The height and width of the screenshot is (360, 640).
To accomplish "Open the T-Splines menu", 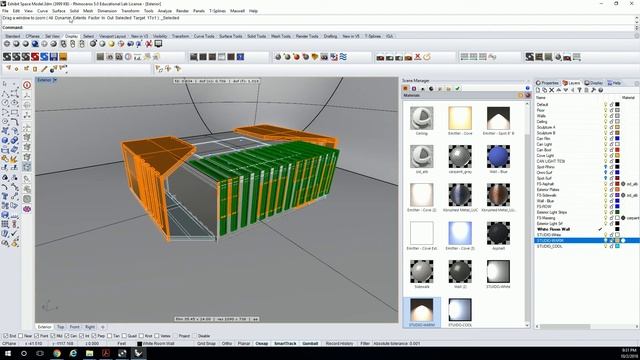I will [218, 11].
